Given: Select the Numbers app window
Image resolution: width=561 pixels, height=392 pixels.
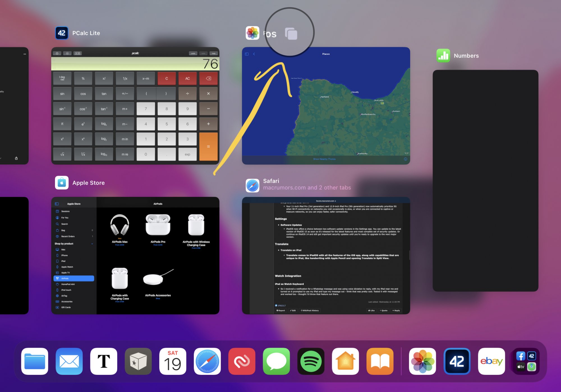Looking at the screenshot, I should (x=485, y=180).
